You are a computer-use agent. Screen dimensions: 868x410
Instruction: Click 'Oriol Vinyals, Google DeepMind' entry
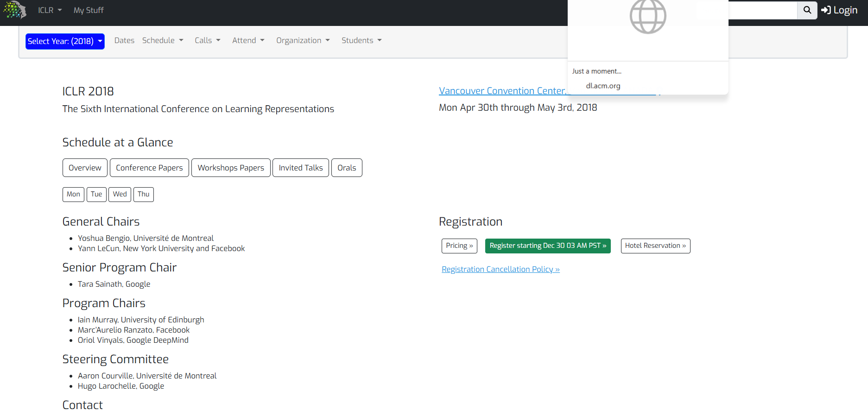133,340
